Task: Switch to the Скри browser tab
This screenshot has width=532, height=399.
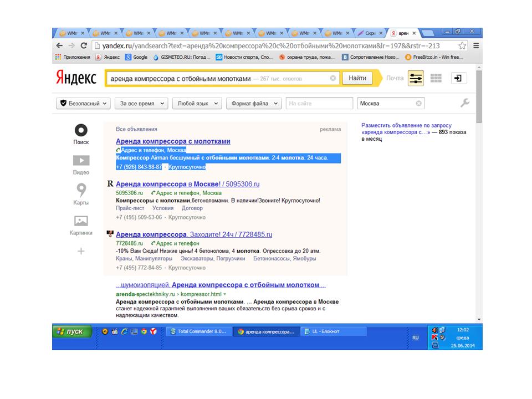Action: pos(371,33)
